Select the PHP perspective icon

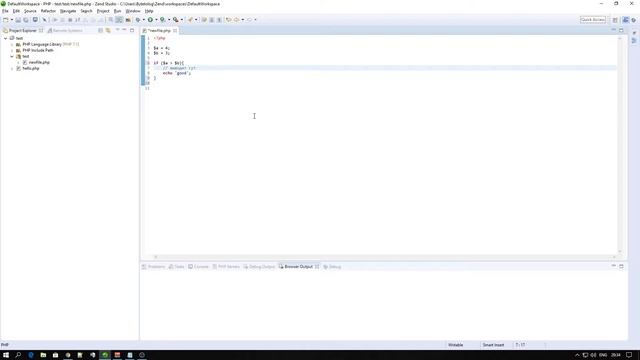625,20
